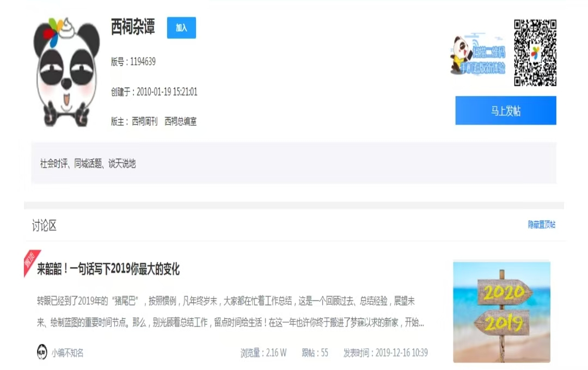This screenshot has height=370, width=588.
Task: Click the 浏览量 2.16 W view count
Action: tap(264, 353)
